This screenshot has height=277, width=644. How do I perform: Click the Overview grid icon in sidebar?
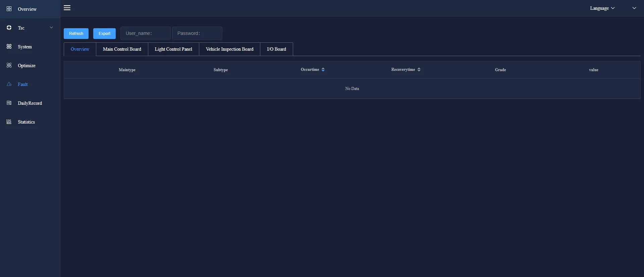click(x=9, y=9)
